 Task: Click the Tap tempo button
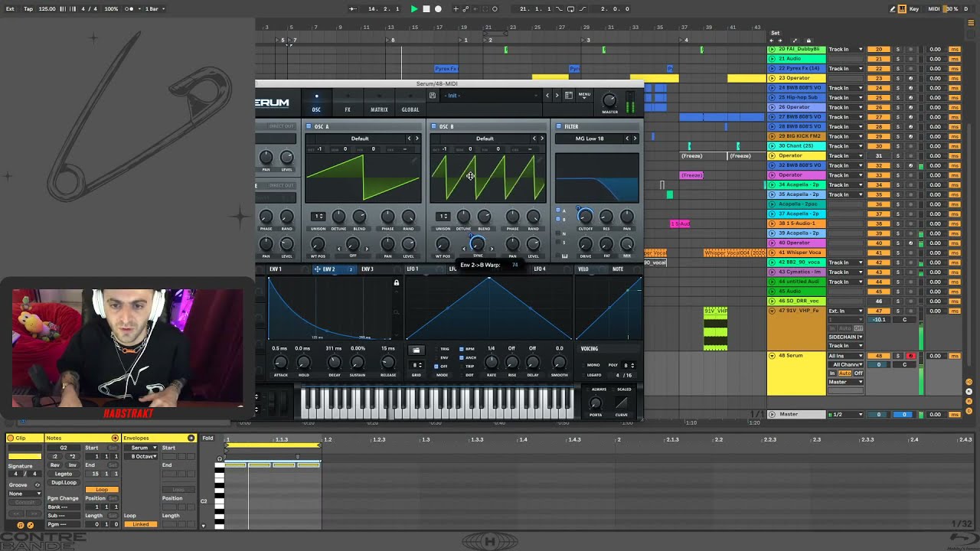pos(28,9)
